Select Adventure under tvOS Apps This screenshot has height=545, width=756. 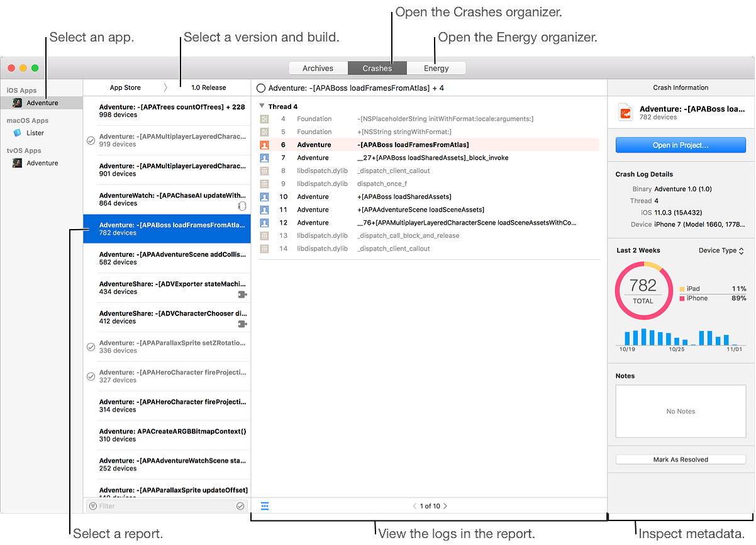[42, 163]
